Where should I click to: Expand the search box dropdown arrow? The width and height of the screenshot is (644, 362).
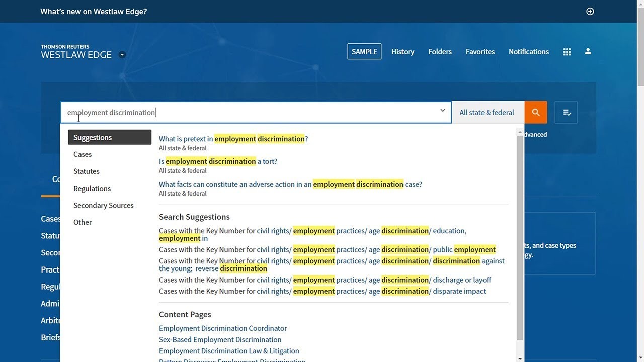point(442,111)
